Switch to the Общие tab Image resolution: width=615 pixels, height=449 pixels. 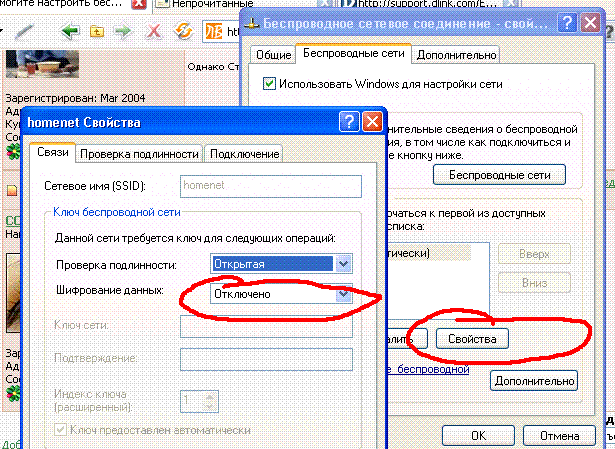(x=273, y=55)
